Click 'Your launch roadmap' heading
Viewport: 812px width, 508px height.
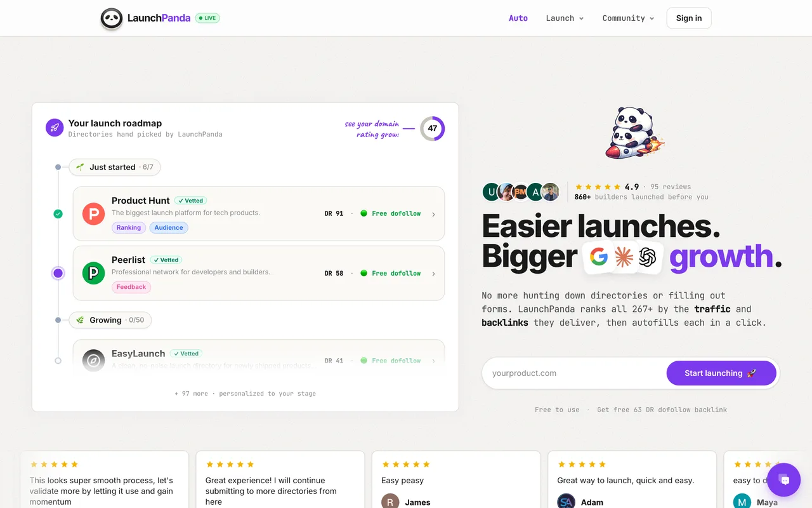[x=115, y=123]
